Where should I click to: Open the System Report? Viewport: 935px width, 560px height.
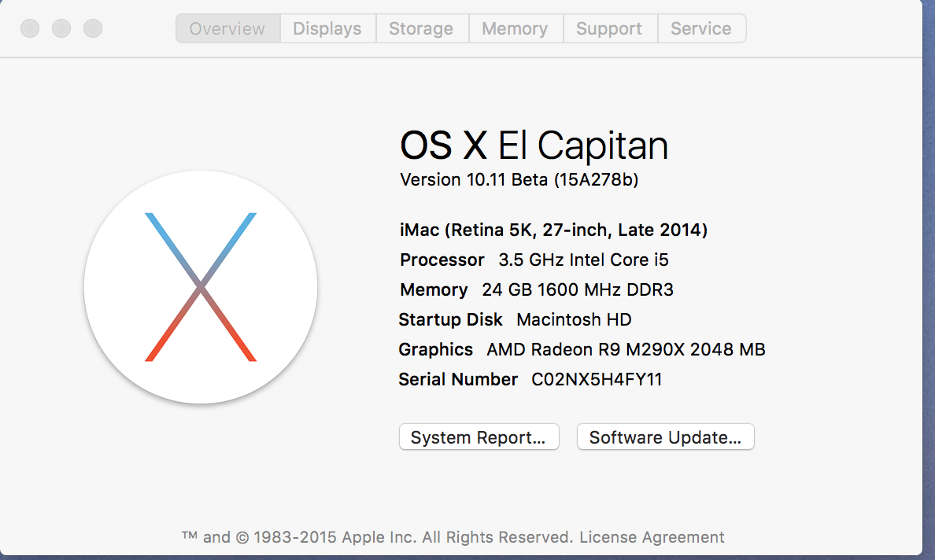[479, 437]
